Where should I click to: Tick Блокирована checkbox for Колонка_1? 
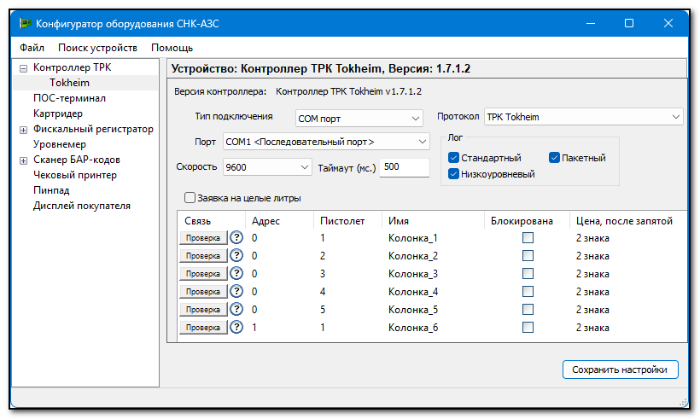point(528,238)
